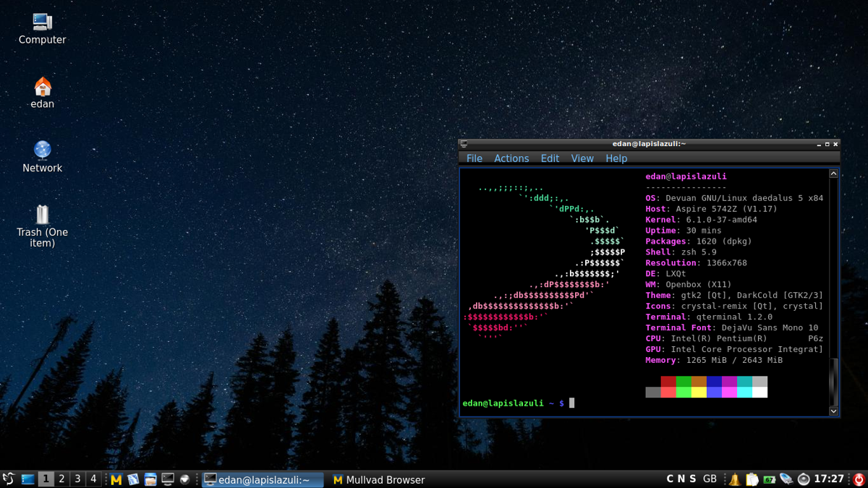Open the Actions menu in qterminal
This screenshot has width=868, height=488.
[511, 158]
